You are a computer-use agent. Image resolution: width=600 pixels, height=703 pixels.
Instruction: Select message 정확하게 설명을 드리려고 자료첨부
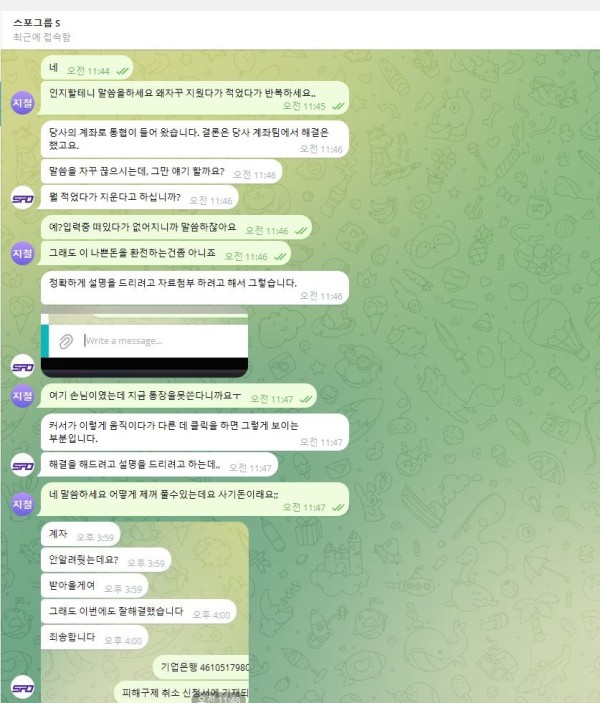(195, 288)
